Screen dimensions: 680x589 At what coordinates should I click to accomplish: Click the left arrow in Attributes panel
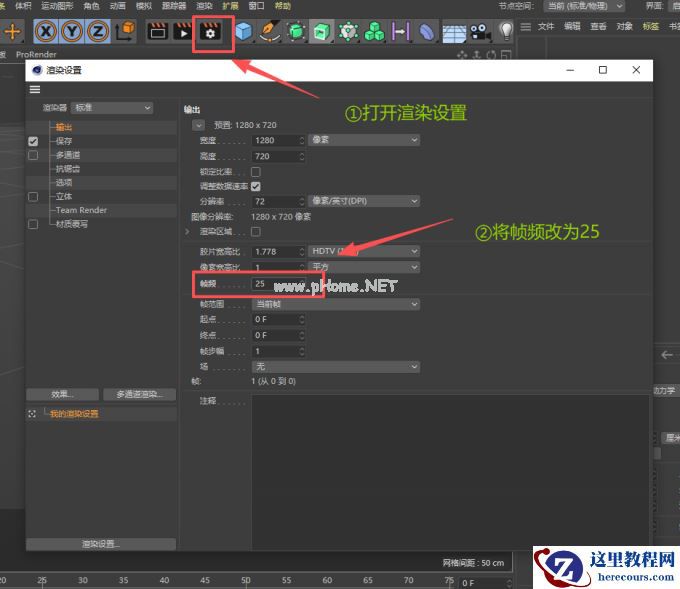[667, 355]
